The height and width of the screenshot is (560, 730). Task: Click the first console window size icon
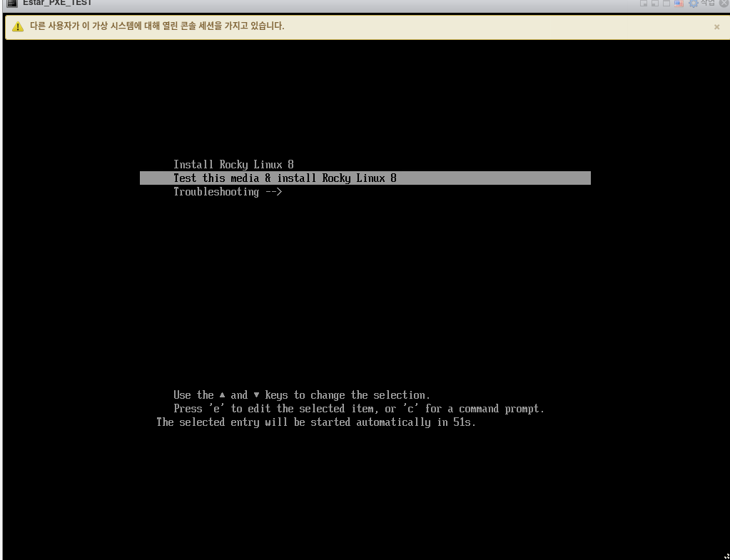[x=644, y=4]
